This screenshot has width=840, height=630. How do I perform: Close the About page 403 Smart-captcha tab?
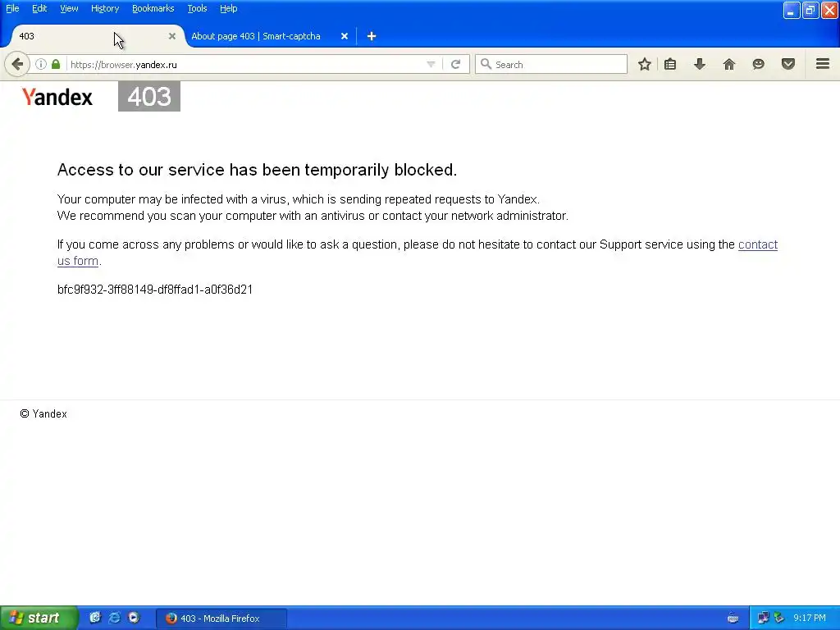tap(345, 36)
